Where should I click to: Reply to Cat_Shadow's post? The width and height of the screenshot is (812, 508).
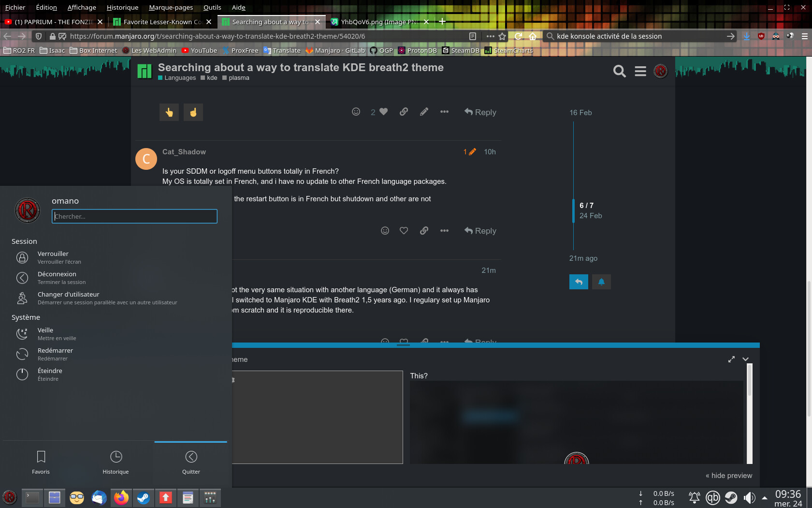(480, 231)
